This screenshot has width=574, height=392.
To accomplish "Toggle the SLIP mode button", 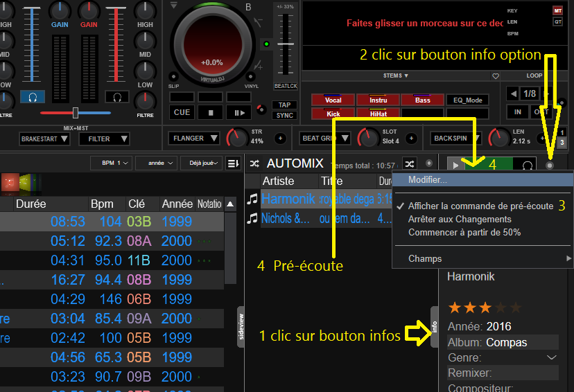I will 173,77.
